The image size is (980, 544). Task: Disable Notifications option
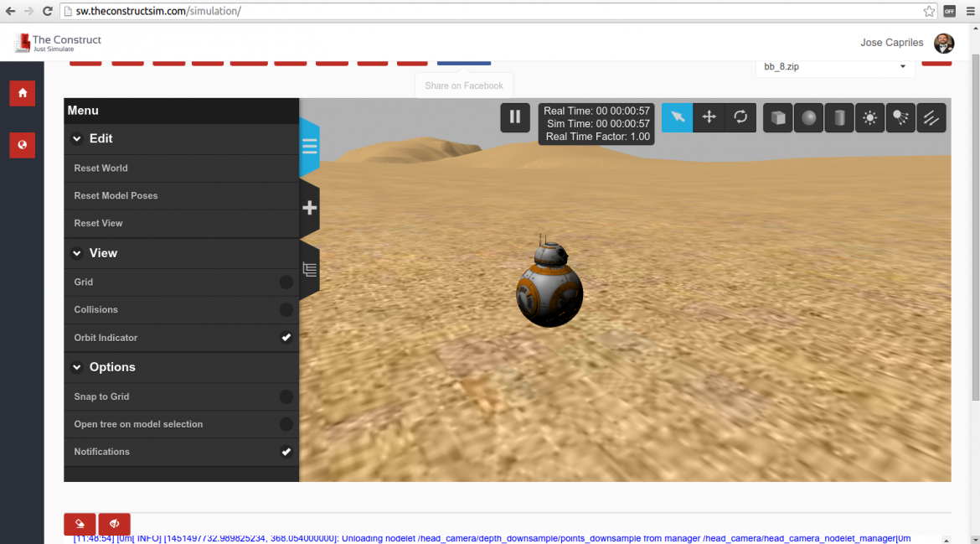point(286,452)
